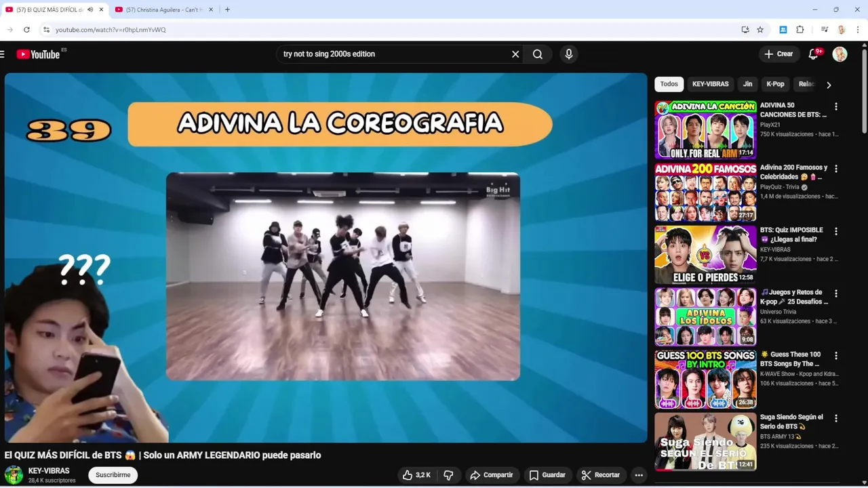This screenshot has height=488, width=868.
Task: Open title 'Guess These 100 BTS Songs By The...'
Action: (x=791, y=359)
